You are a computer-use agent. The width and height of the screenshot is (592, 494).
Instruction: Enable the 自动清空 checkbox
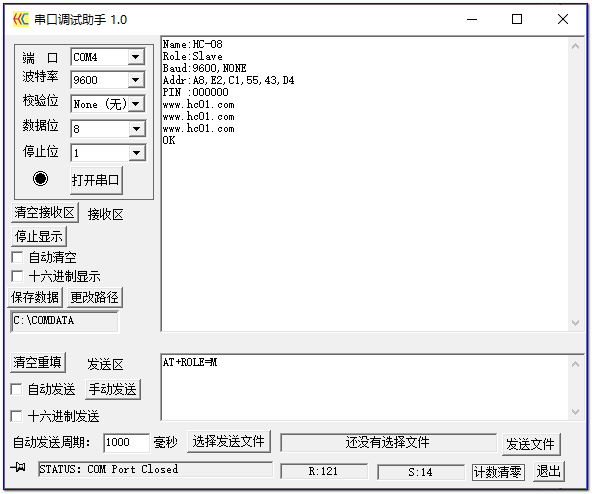tap(17, 258)
